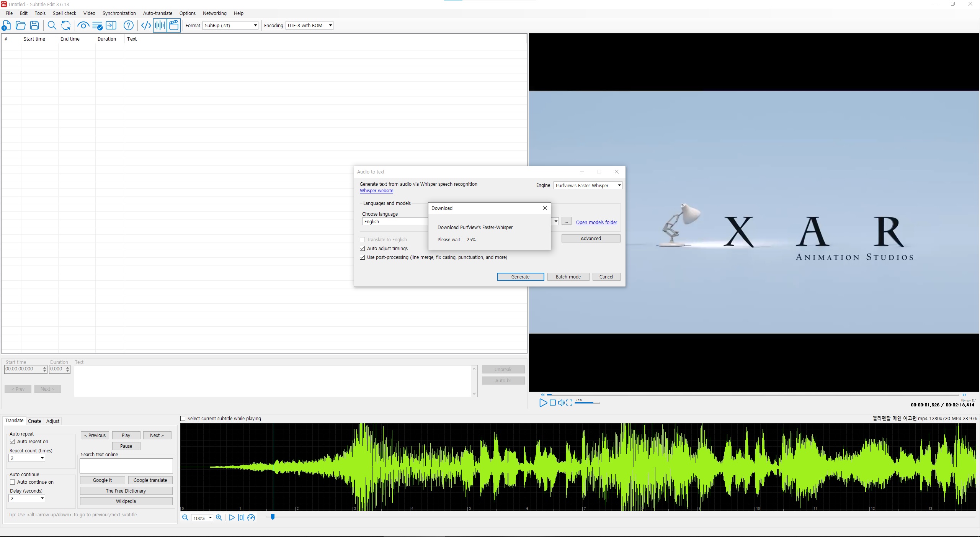Toggle the source view code icon
980x537 pixels.
tap(146, 26)
